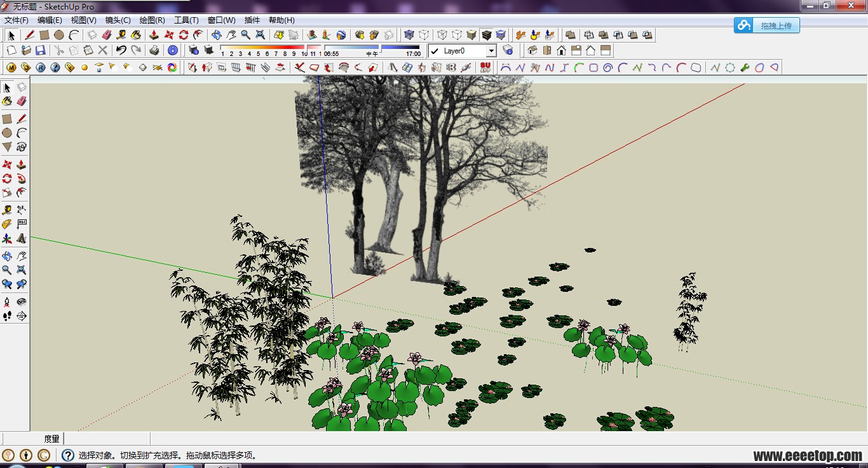
Task: Click the Print icon
Action: [x=154, y=50]
